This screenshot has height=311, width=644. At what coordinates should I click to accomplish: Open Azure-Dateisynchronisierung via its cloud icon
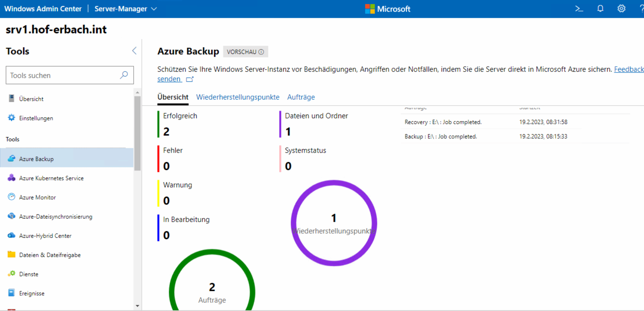(11, 216)
